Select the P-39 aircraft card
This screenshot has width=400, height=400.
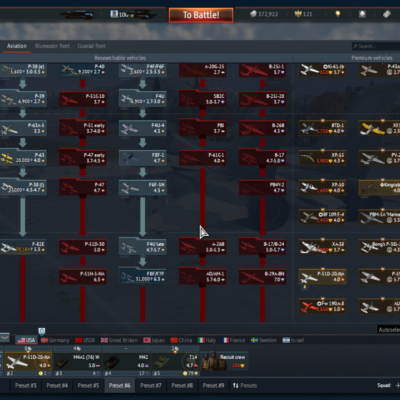pos(23,99)
